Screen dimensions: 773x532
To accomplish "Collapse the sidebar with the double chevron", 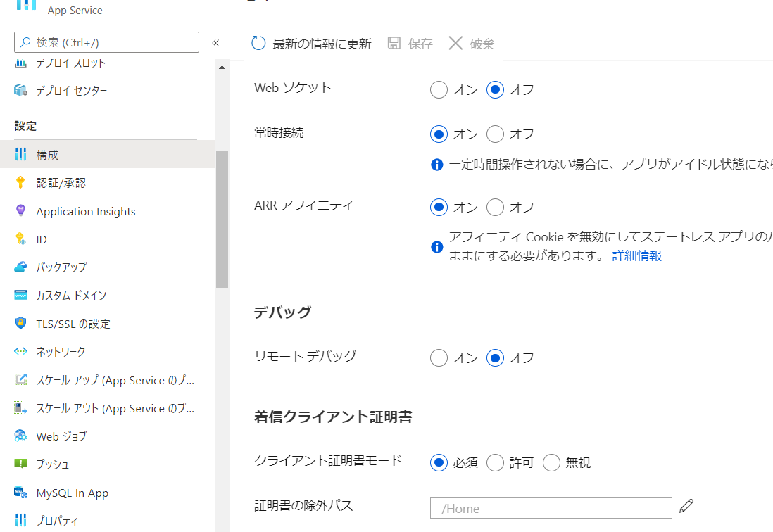I will [215, 43].
